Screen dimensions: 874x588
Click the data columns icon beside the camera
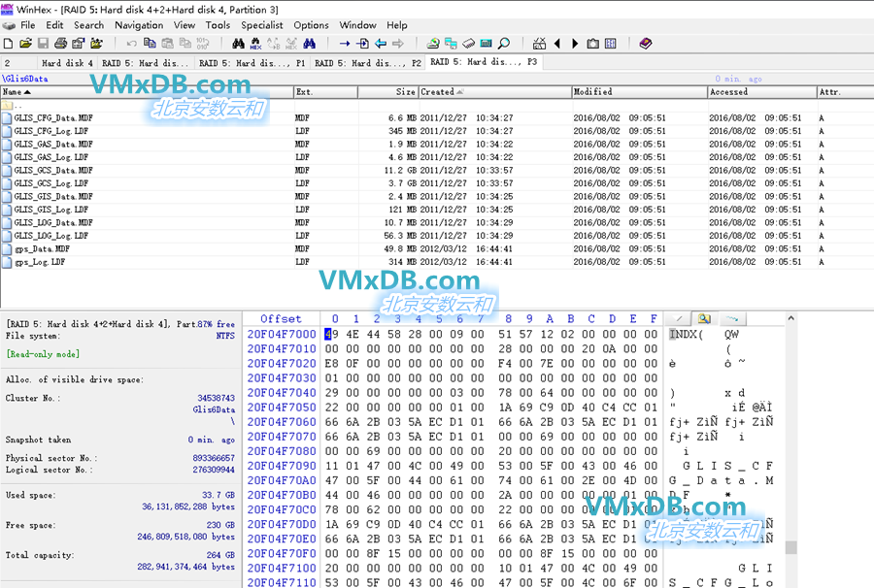coord(611,44)
